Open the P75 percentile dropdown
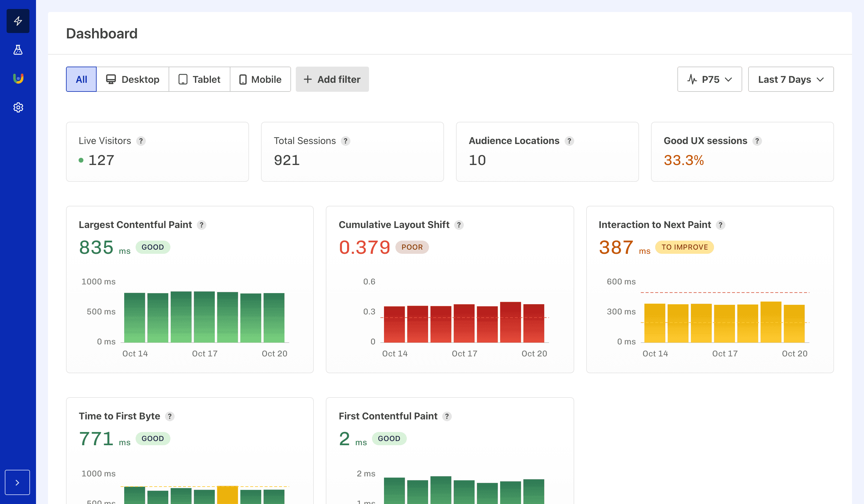Image resolution: width=864 pixels, height=504 pixels. pos(709,79)
